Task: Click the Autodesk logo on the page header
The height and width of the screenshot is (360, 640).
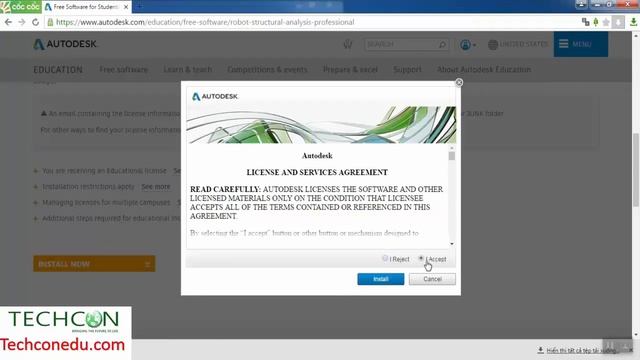Action: click(x=65, y=44)
